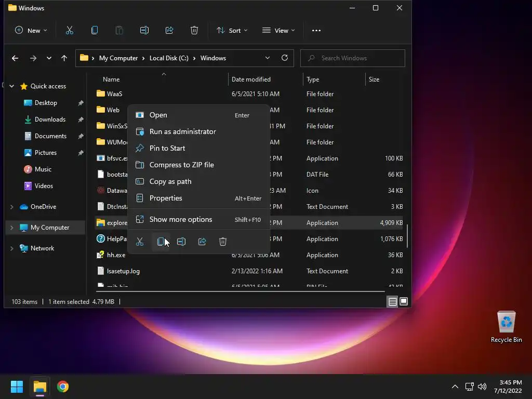Collapse the Quick access tree node

click(x=12, y=86)
